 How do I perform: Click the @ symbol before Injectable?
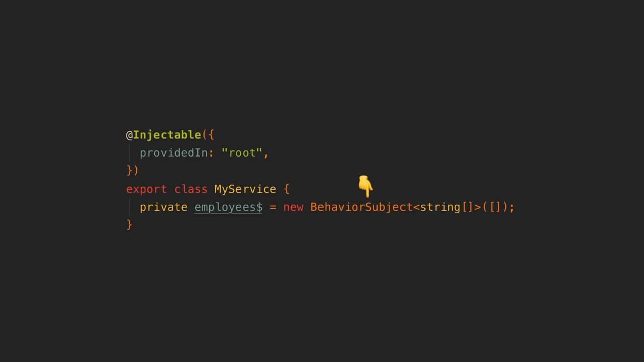tap(129, 135)
